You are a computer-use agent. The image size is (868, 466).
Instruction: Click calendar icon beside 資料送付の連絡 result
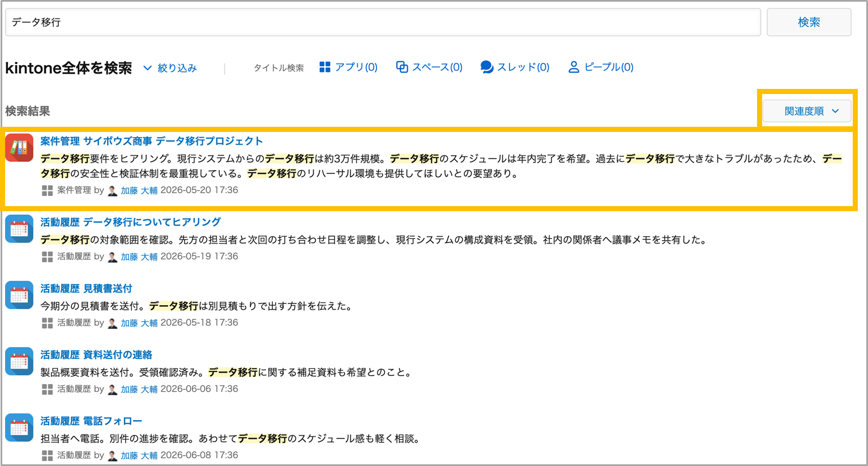[x=19, y=361]
